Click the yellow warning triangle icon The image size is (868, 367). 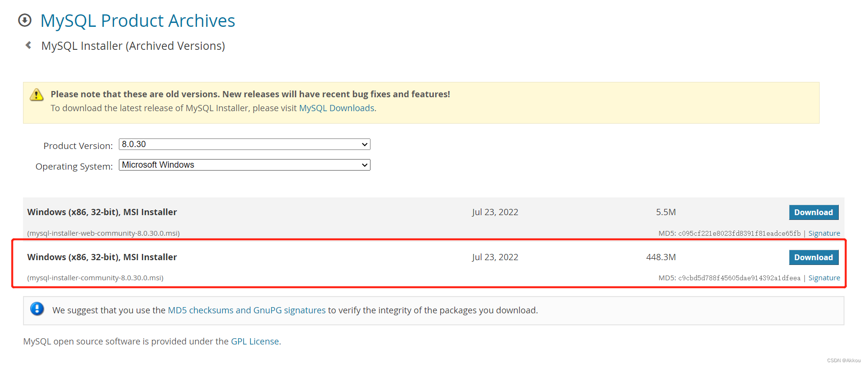click(x=36, y=95)
